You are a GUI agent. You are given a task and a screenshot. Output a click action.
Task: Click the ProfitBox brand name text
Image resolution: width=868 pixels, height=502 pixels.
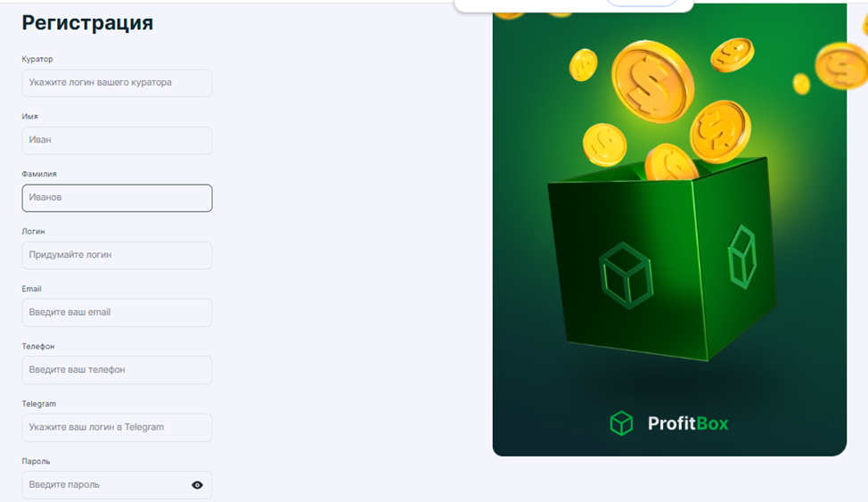(687, 424)
